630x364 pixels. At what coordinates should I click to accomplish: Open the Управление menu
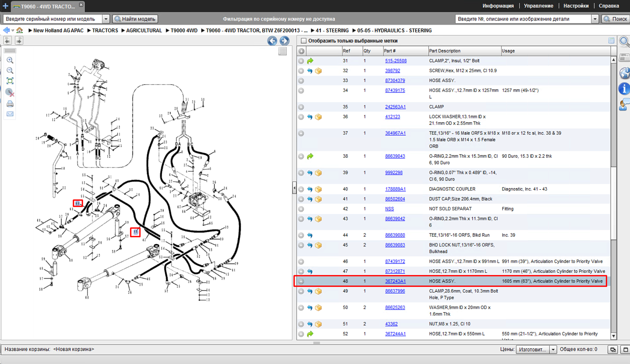click(538, 6)
